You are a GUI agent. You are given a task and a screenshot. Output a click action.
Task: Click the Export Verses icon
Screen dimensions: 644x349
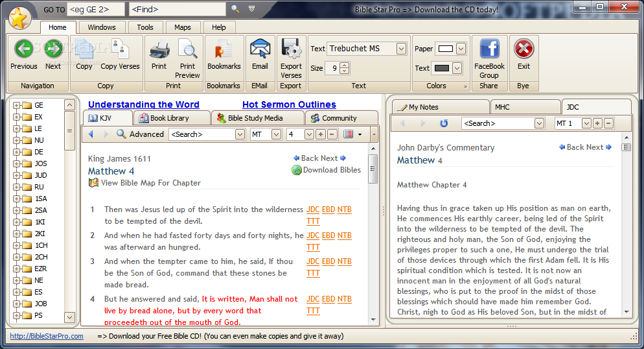(291, 50)
